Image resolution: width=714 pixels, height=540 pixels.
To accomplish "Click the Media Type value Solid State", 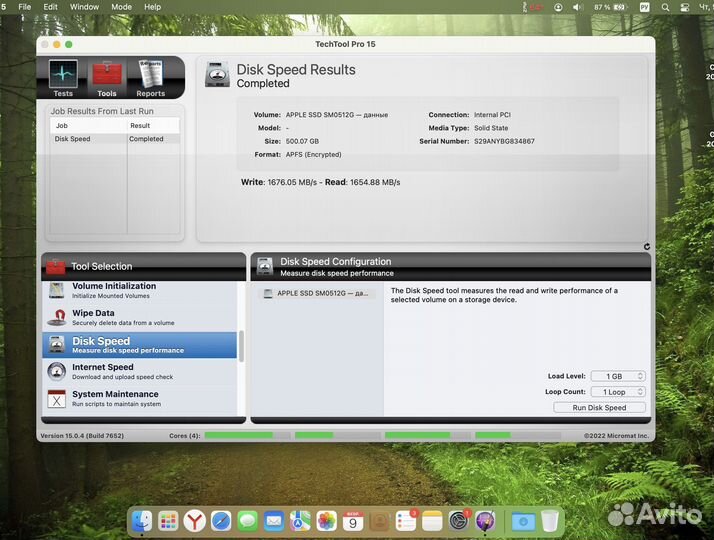I will [x=491, y=128].
